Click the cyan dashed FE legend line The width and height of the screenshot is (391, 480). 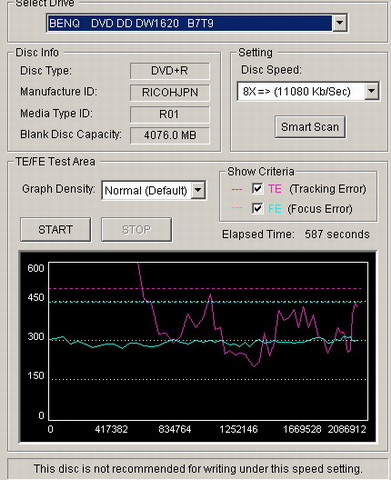tap(237, 208)
